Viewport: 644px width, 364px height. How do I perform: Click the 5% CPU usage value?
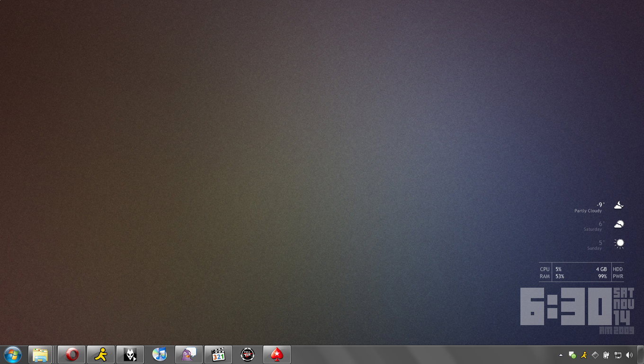click(x=559, y=269)
